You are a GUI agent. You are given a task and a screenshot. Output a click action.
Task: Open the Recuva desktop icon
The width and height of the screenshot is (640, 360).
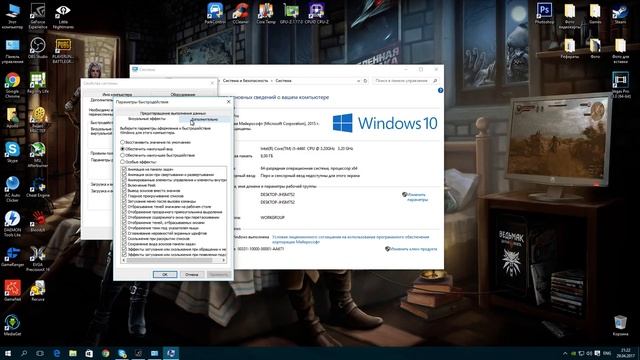click(38, 290)
